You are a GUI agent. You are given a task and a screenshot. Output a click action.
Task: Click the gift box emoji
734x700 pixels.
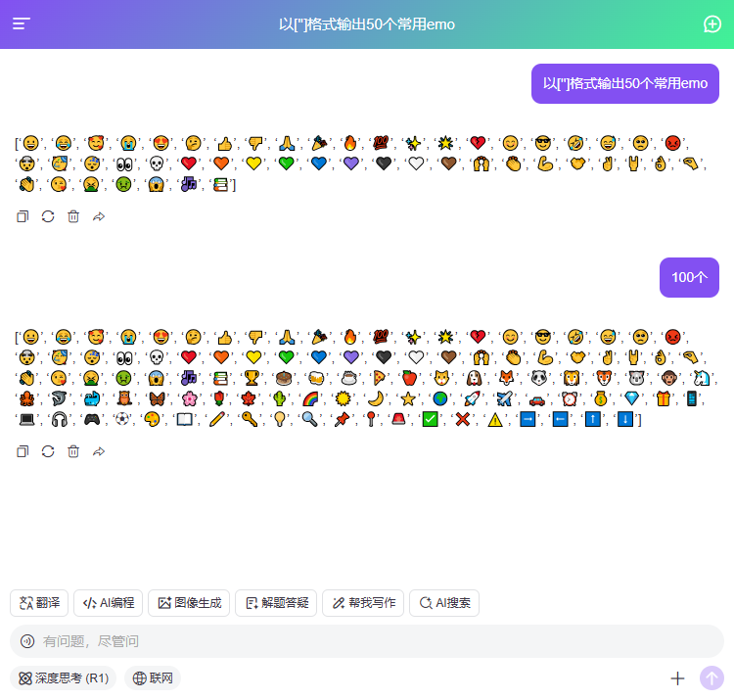click(664, 398)
